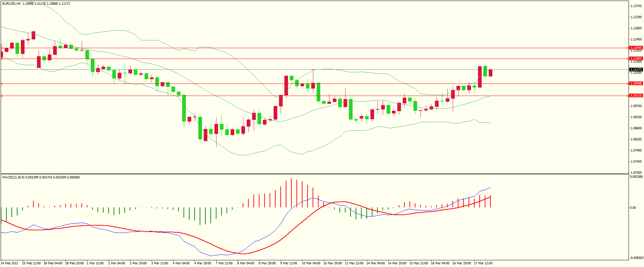Click the 15 Mar 12:00 time label
Image resolution: width=644 pixels, height=267 pixels.
(419, 263)
